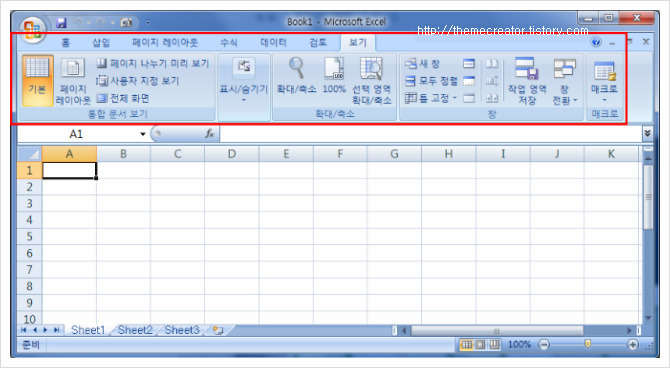Click 선택 영역 확대/축소
The width and height of the screenshot is (670, 368).
tap(371, 81)
